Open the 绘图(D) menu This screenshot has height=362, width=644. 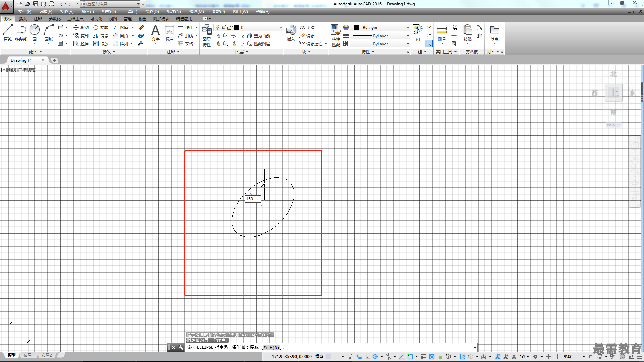click(152, 11)
